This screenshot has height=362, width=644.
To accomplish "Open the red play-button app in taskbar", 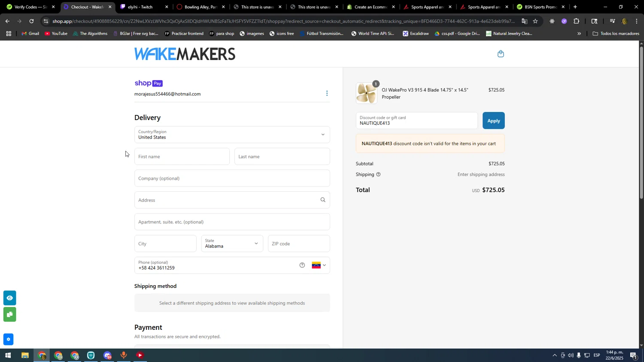I will click(x=140, y=356).
